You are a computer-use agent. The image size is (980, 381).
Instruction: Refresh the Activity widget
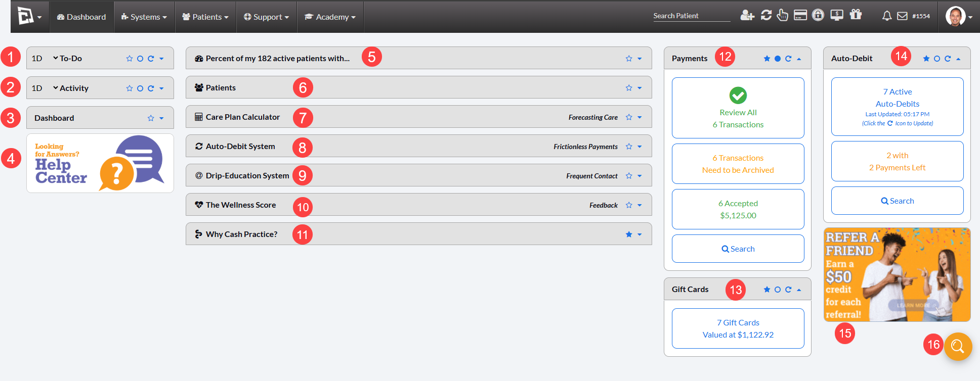(x=151, y=88)
